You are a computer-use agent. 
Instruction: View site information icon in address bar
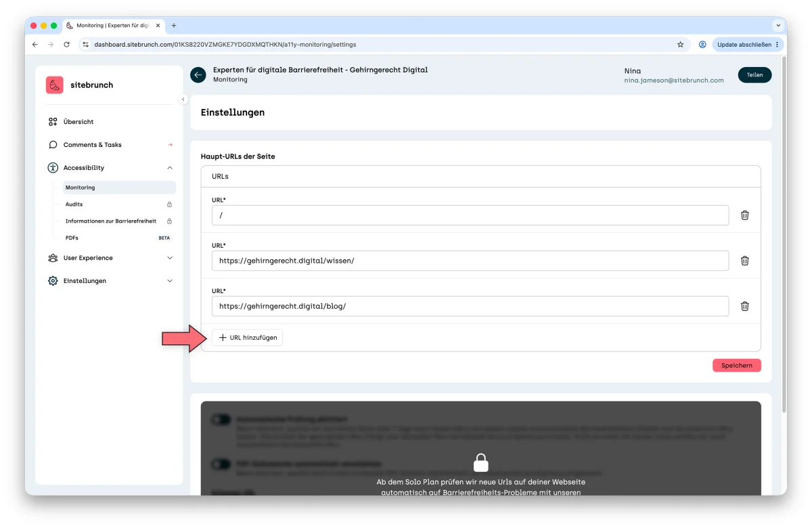pos(85,45)
